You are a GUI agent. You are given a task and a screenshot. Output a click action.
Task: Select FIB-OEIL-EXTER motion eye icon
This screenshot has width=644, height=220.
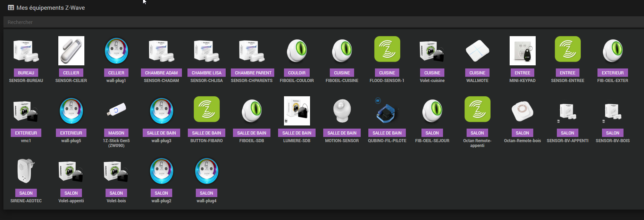pos(613,51)
